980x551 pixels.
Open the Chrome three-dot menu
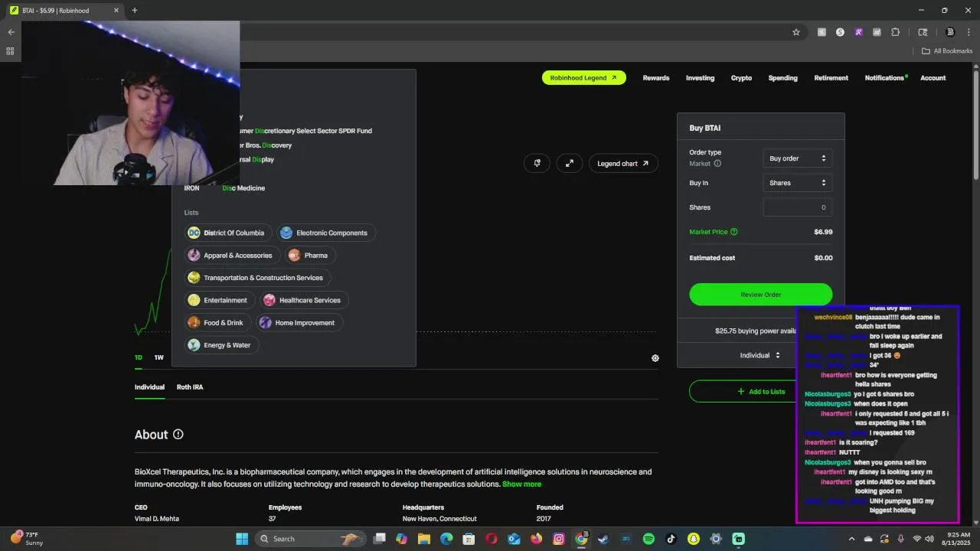[x=969, y=32]
